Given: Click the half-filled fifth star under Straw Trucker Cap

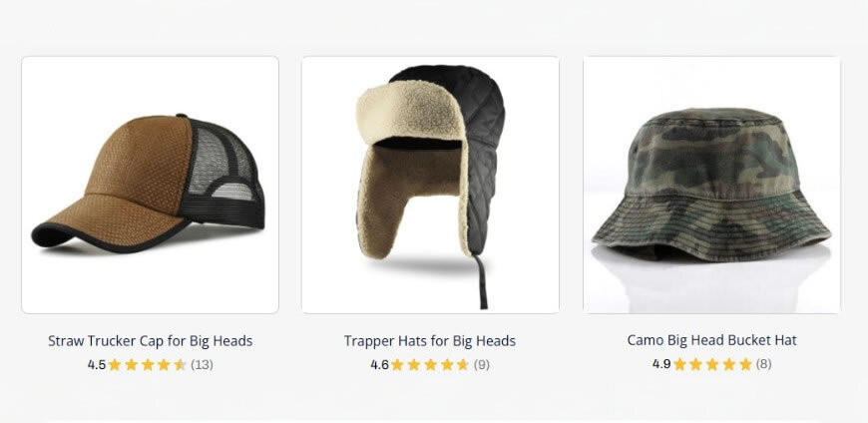Looking at the screenshot, I should pos(181,364).
